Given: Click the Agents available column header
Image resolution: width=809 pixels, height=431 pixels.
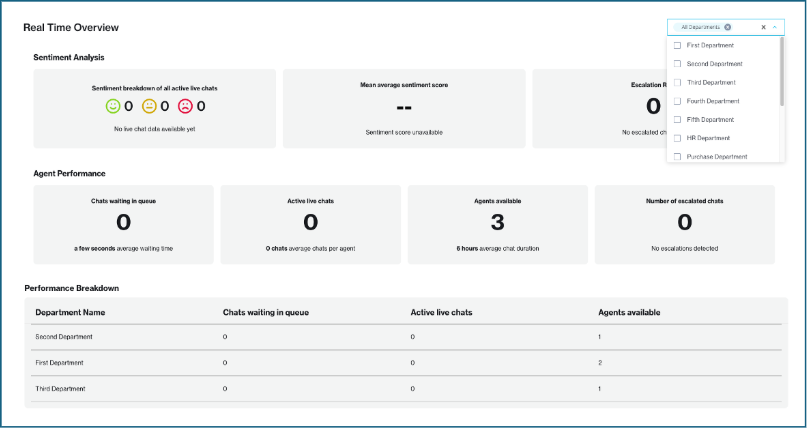Looking at the screenshot, I should pos(629,313).
